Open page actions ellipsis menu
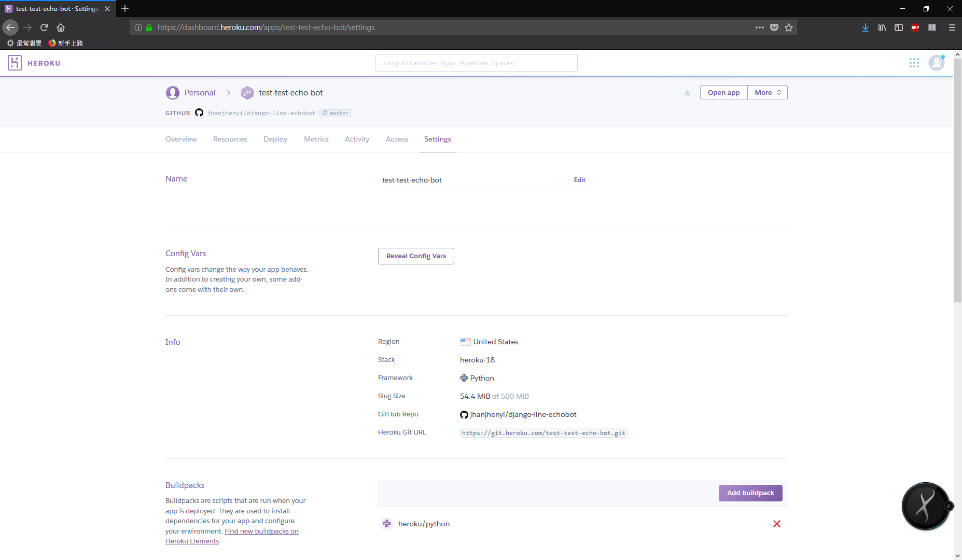This screenshot has width=962, height=560. (760, 27)
